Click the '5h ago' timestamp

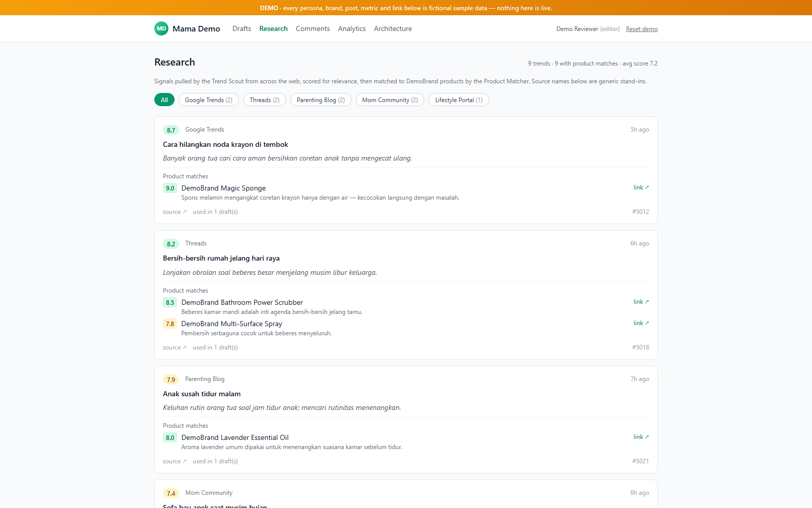[x=639, y=130]
